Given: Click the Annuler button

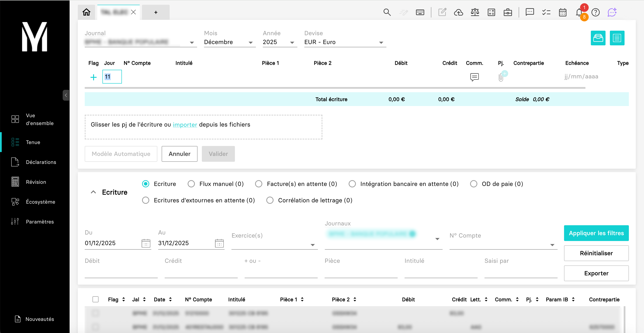Looking at the screenshot, I should (180, 154).
